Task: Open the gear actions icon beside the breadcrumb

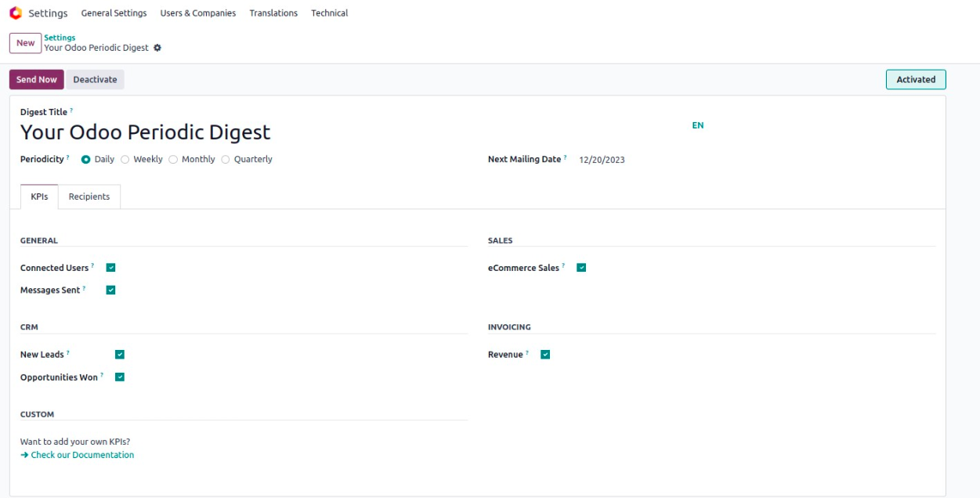Action: (x=157, y=48)
